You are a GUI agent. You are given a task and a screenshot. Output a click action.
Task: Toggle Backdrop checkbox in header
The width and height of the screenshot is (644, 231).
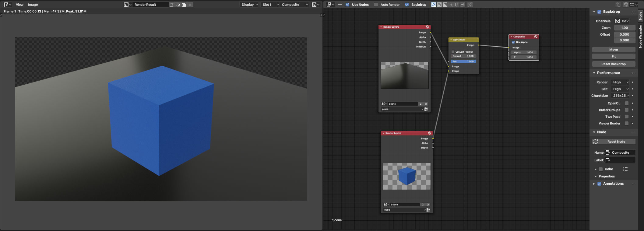[407, 5]
